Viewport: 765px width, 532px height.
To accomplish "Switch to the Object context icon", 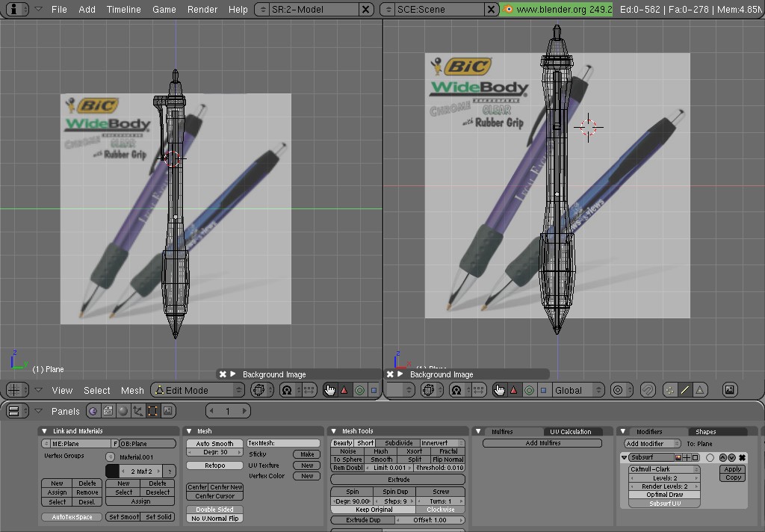I will (138, 411).
